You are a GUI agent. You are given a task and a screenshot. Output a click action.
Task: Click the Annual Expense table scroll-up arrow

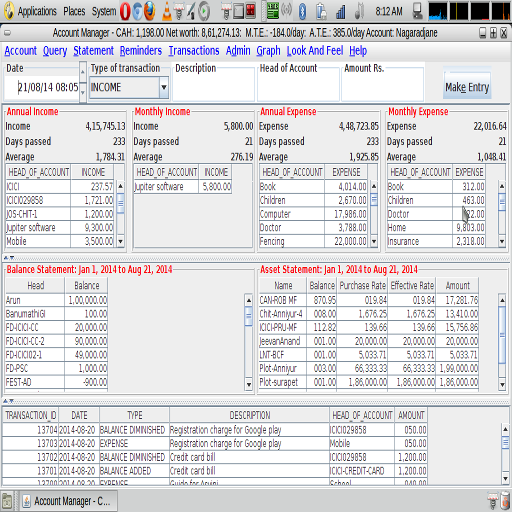(374, 186)
